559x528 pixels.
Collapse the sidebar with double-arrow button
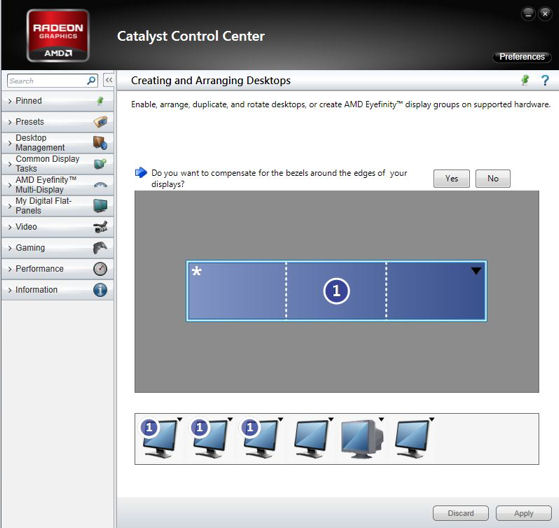(109, 80)
